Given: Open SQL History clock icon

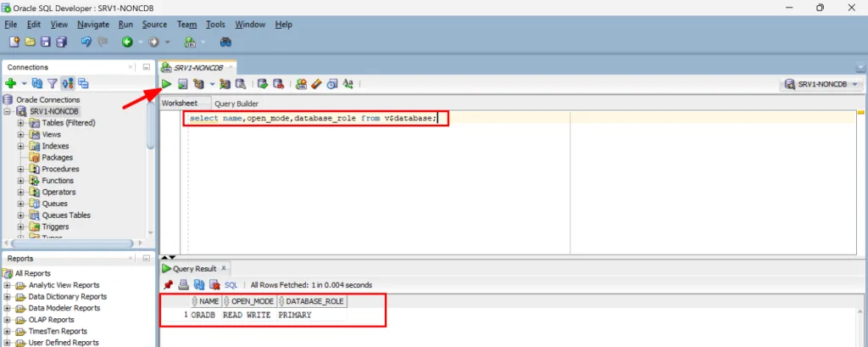Looking at the screenshot, I should [x=332, y=84].
